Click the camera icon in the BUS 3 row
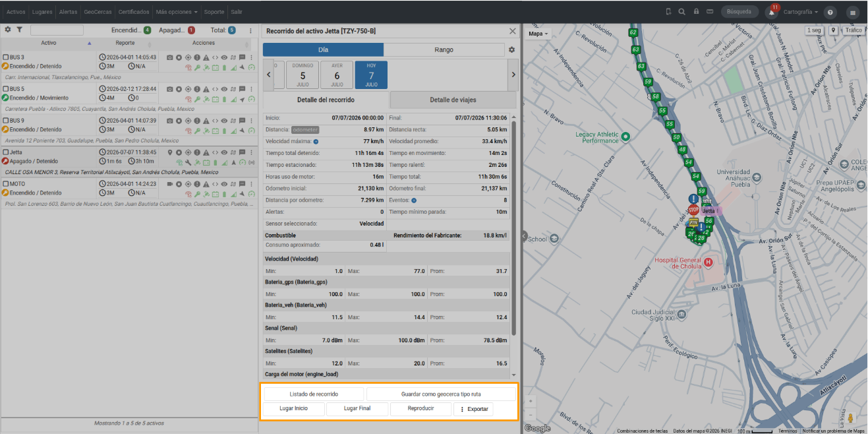868x434 pixels. tap(170, 57)
